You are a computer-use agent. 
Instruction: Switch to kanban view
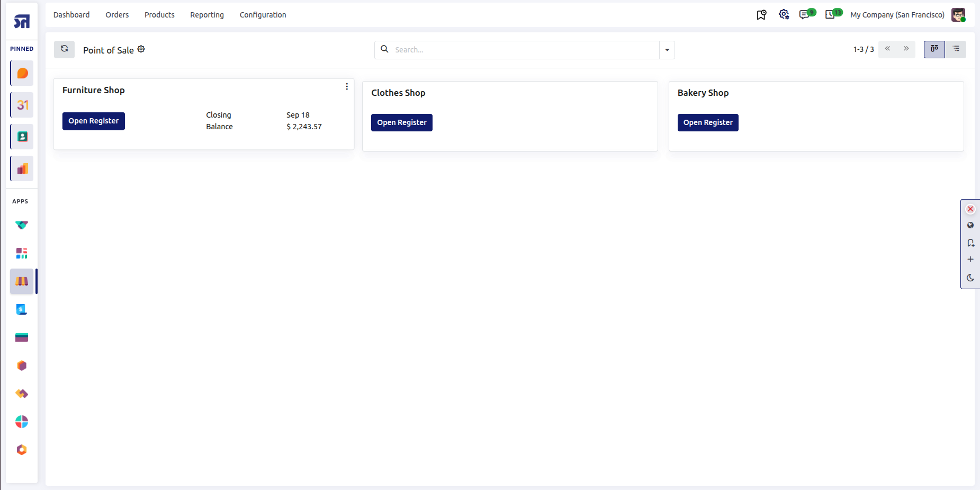pyautogui.click(x=934, y=49)
